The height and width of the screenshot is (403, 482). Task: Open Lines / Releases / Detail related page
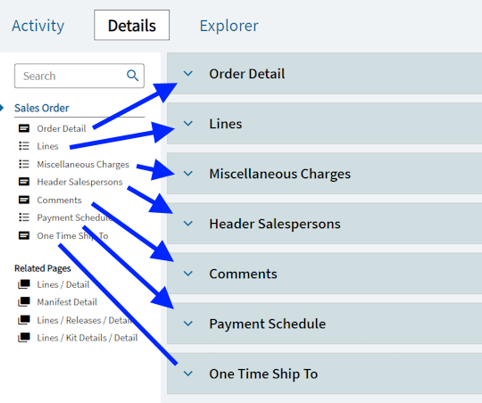85,320
